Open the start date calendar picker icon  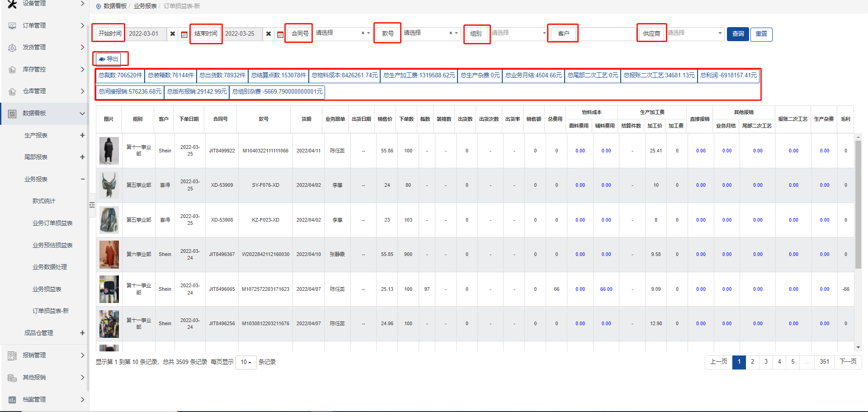[184, 34]
